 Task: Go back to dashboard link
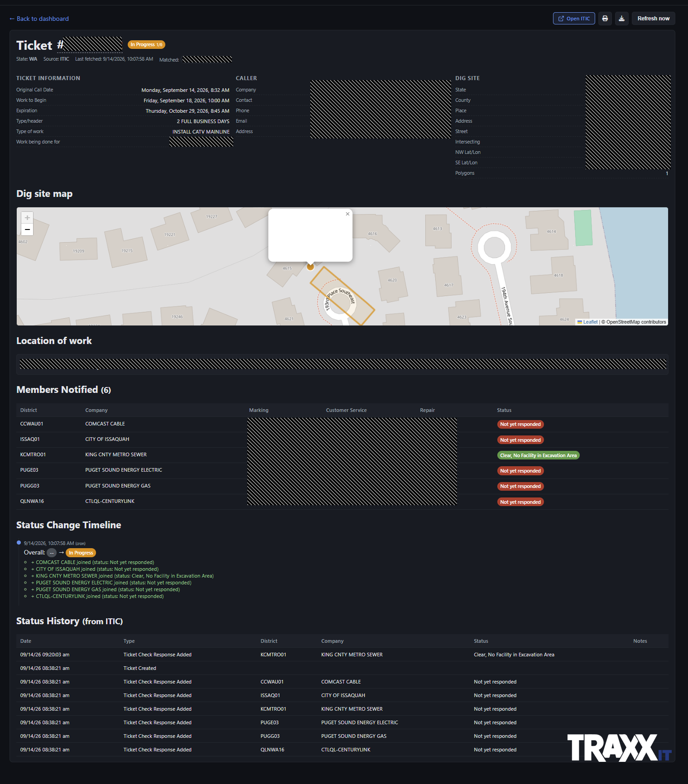click(x=39, y=19)
